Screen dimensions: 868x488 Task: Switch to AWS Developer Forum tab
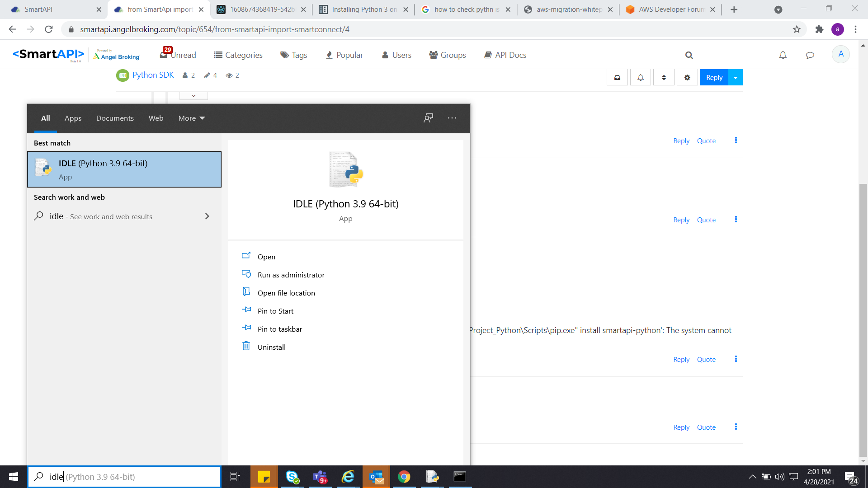(670, 9)
